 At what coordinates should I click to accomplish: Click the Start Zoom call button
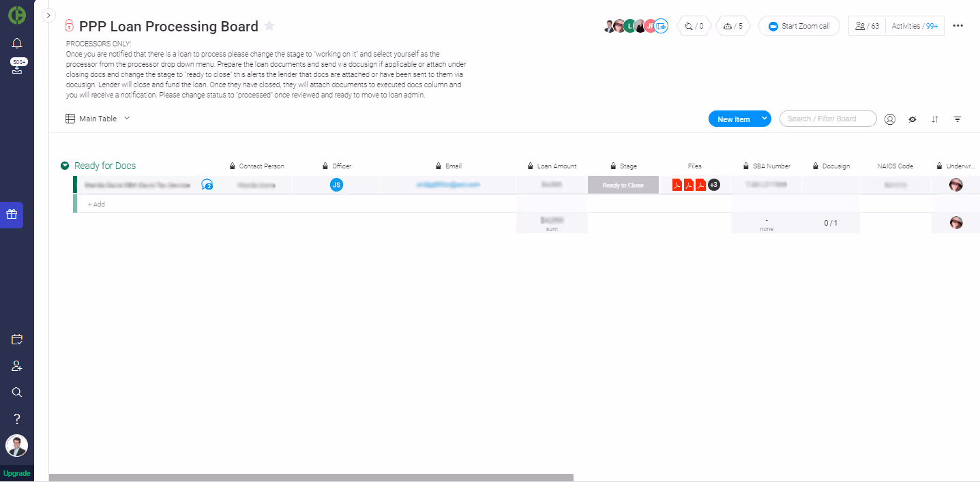799,26
